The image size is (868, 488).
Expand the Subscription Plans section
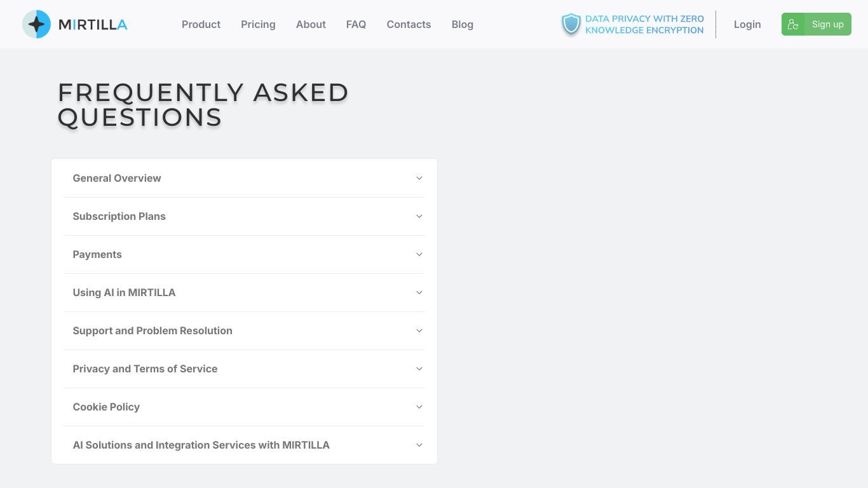click(x=244, y=216)
